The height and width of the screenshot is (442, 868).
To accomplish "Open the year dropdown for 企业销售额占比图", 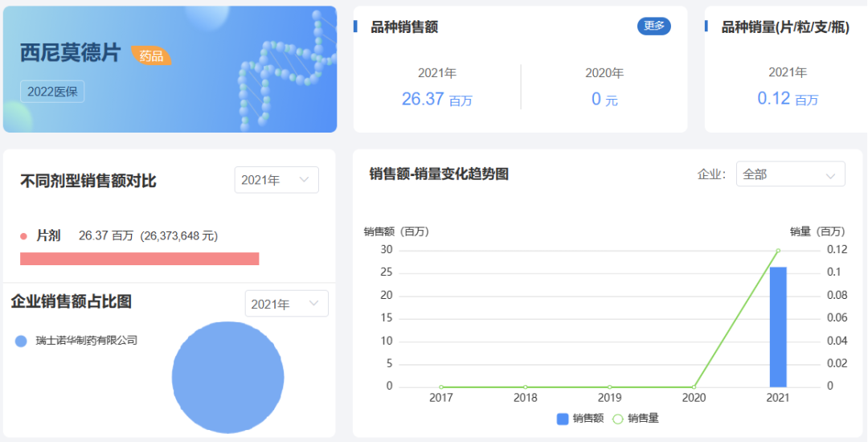I will click(x=286, y=304).
